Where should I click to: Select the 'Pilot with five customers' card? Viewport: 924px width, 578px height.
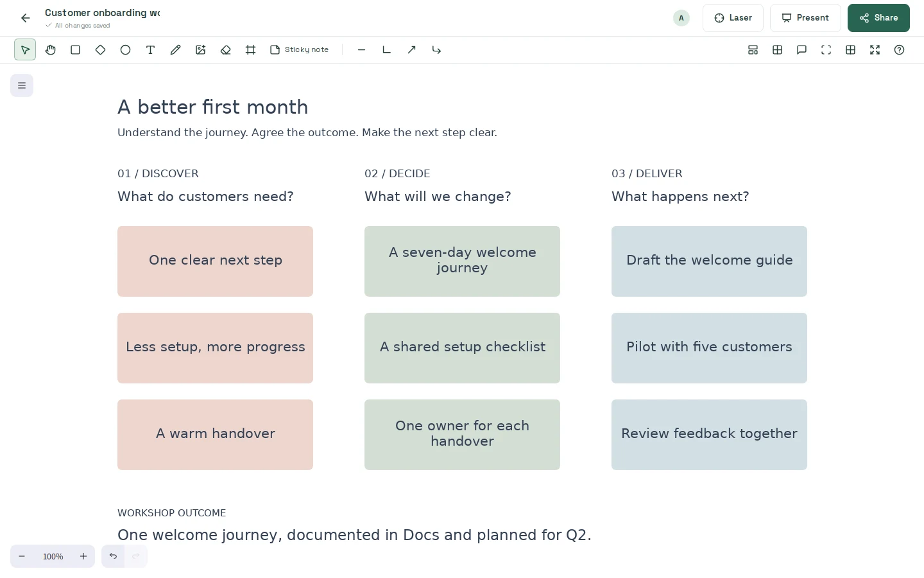709,348
